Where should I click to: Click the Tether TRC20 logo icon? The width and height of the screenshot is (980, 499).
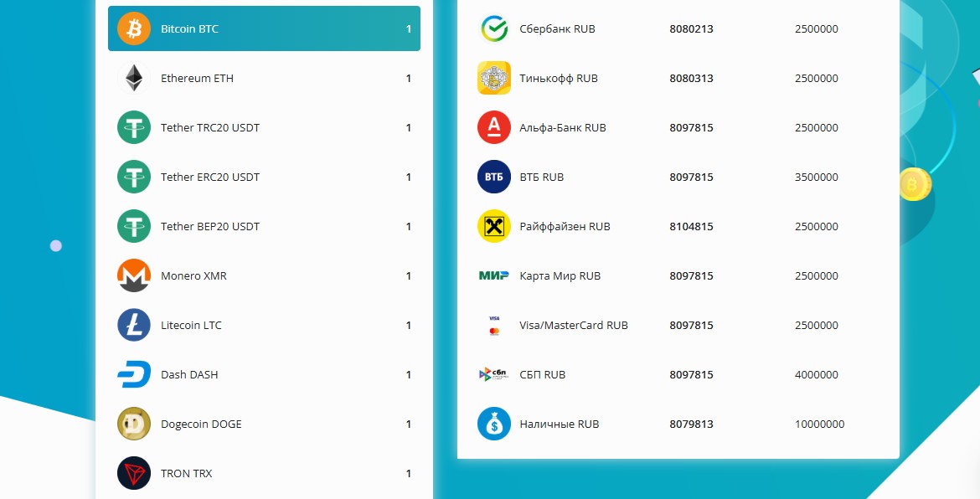click(134, 127)
